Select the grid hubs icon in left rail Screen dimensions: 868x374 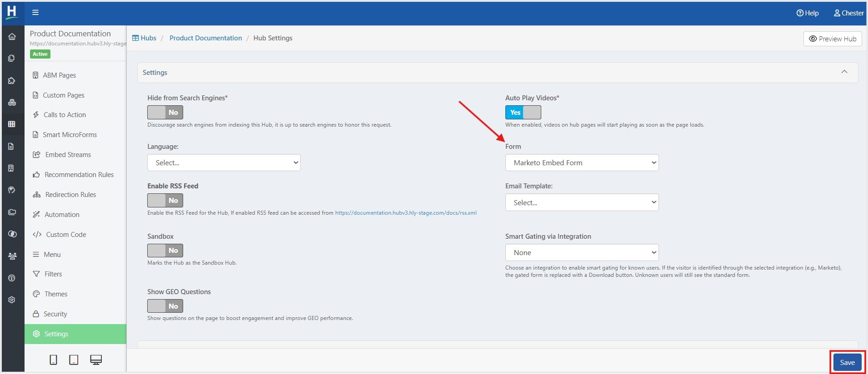click(12, 124)
